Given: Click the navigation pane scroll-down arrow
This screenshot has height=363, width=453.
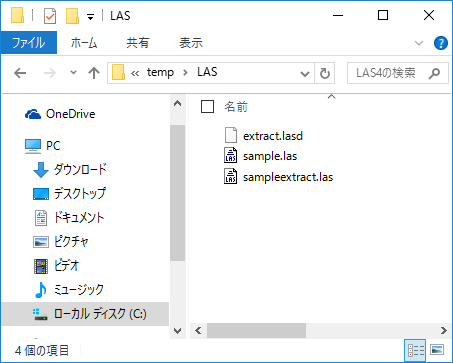Looking at the screenshot, I should [178, 331].
